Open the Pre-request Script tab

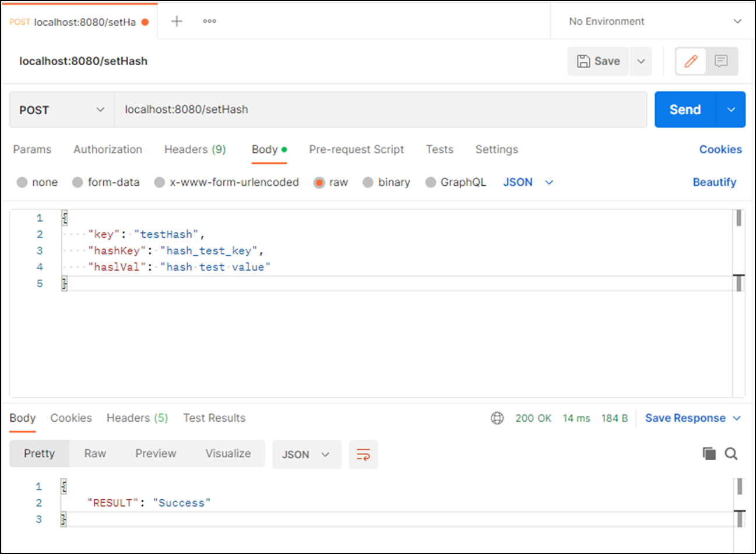[x=356, y=150]
